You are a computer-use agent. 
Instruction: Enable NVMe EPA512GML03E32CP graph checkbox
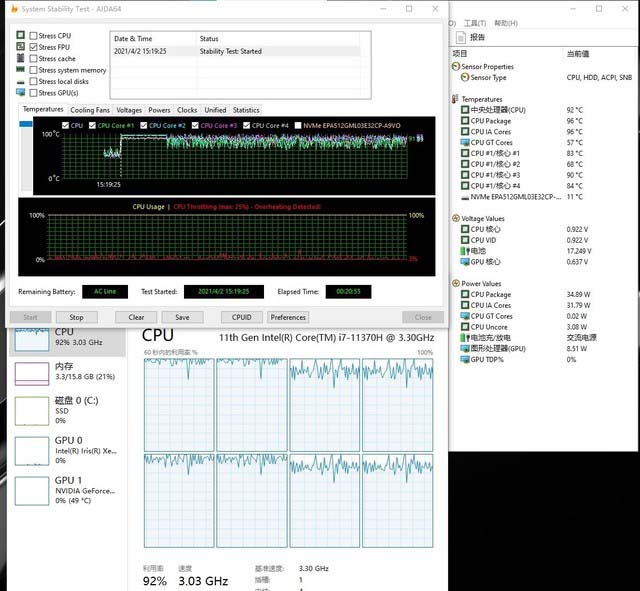(298, 125)
